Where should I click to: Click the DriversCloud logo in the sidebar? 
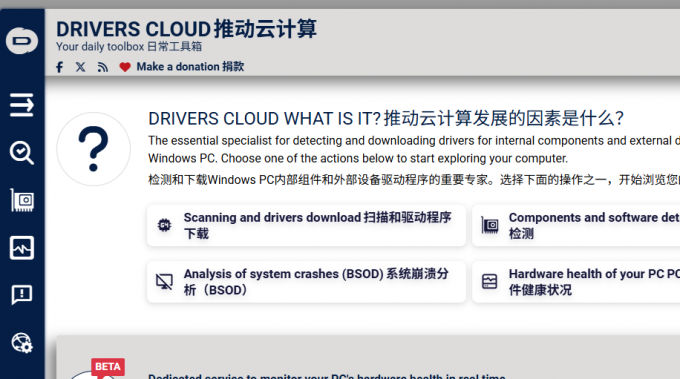coord(22,41)
